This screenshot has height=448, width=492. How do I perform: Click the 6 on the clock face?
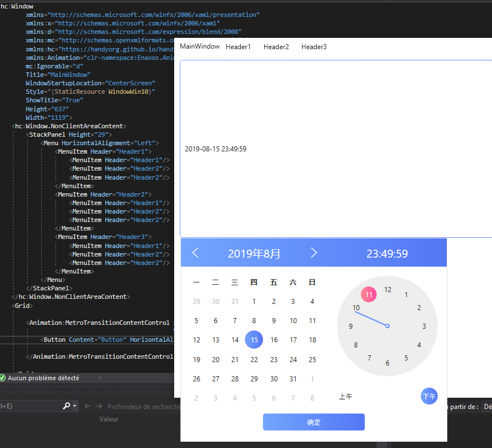(x=387, y=363)
